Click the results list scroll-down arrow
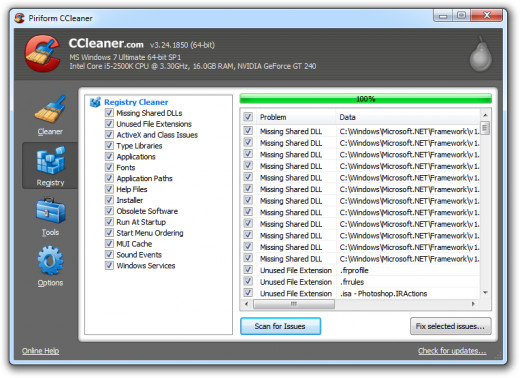This screenshot has width=520, height=378. (x=485, y=293)
